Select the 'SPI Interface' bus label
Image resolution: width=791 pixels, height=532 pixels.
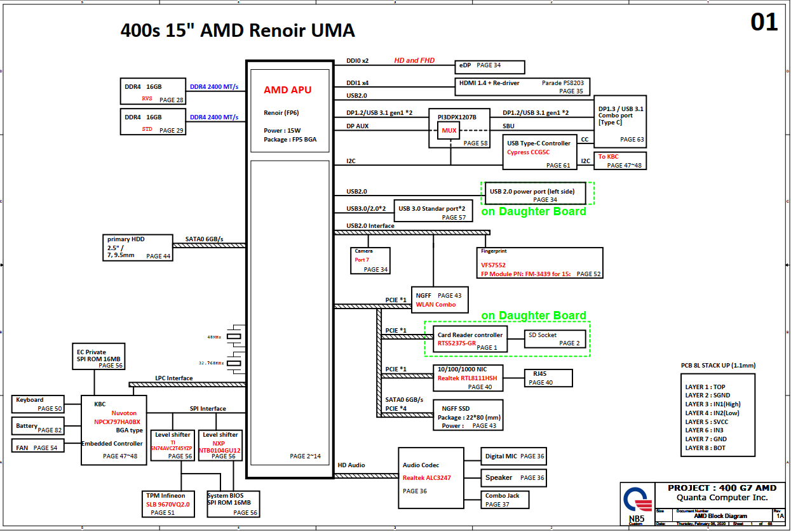tap(208, 409)
